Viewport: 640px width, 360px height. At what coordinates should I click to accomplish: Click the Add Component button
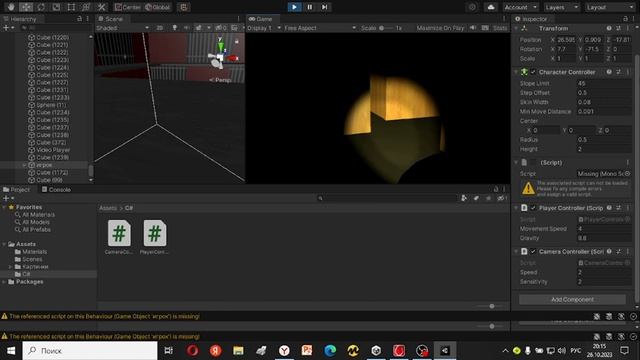pyautogui.click(x=572, y=300)
